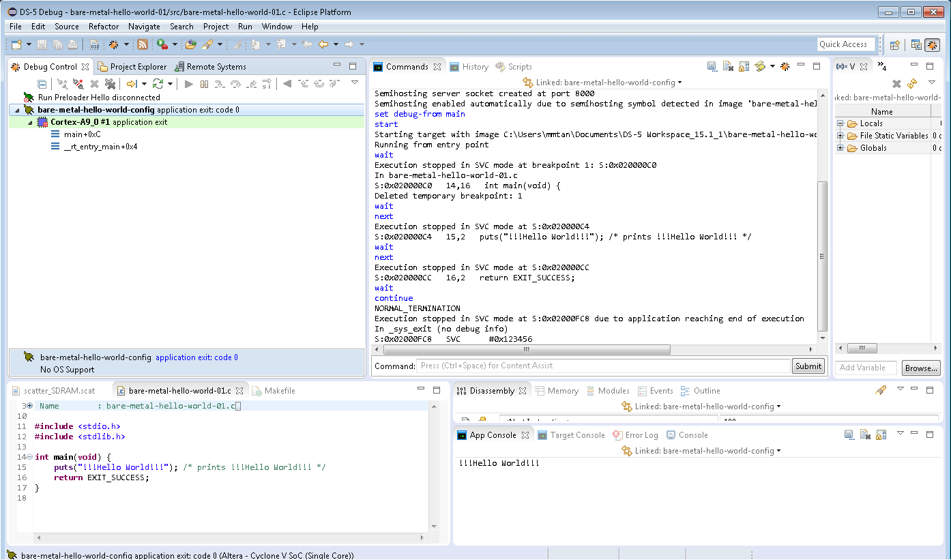This screenshot has height=560, width=951.
Task: Click the Commands horizontal scrollbar thumb
Action: click(527, 349)
